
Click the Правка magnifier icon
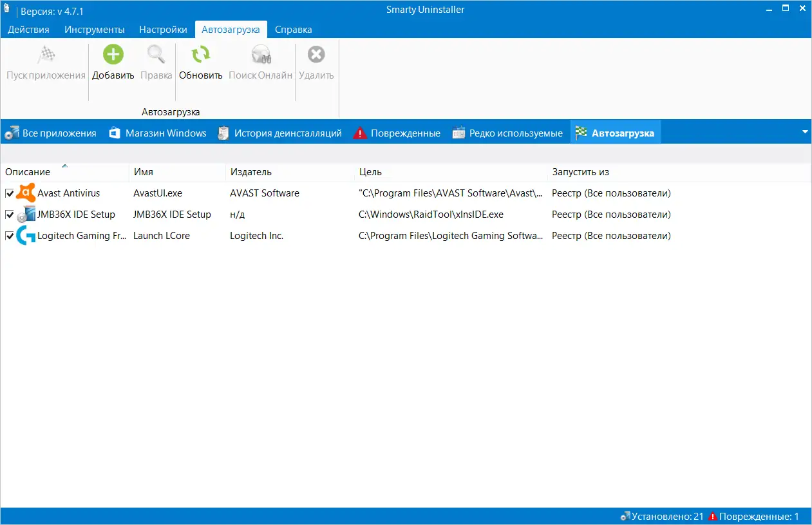coord(156,54)
